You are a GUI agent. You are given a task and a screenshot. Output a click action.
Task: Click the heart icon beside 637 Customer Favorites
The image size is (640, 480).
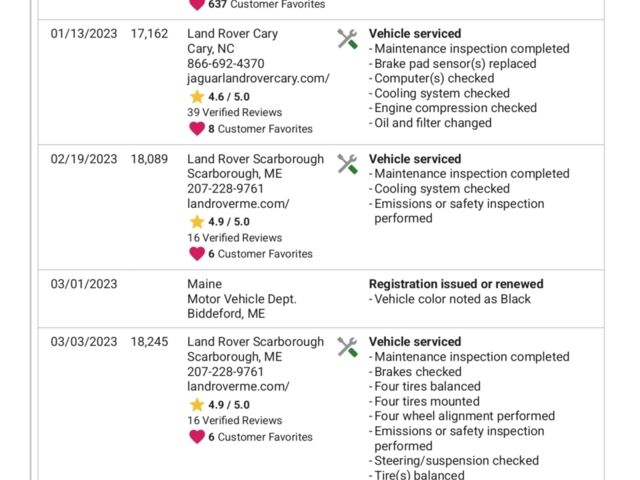click(197, 4)
